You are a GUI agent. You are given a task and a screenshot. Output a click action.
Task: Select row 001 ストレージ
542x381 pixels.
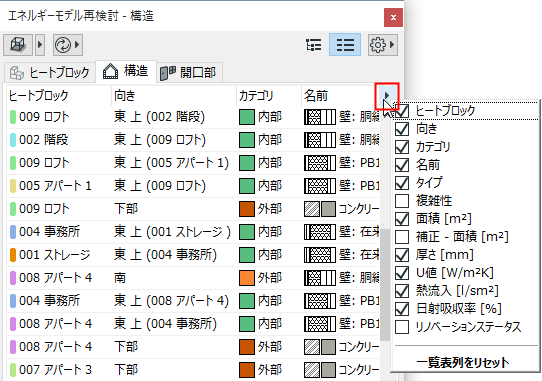pyautogui.click(x=193, y=255)
